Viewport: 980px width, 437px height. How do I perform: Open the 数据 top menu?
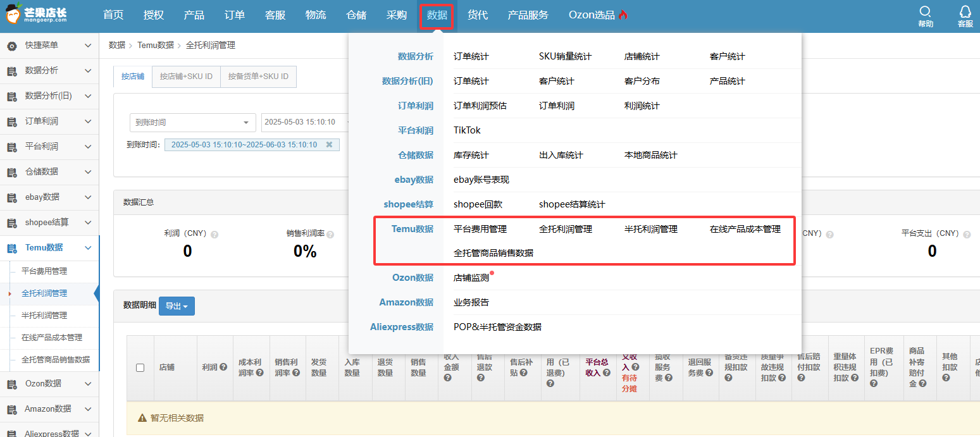coord(437,15)
